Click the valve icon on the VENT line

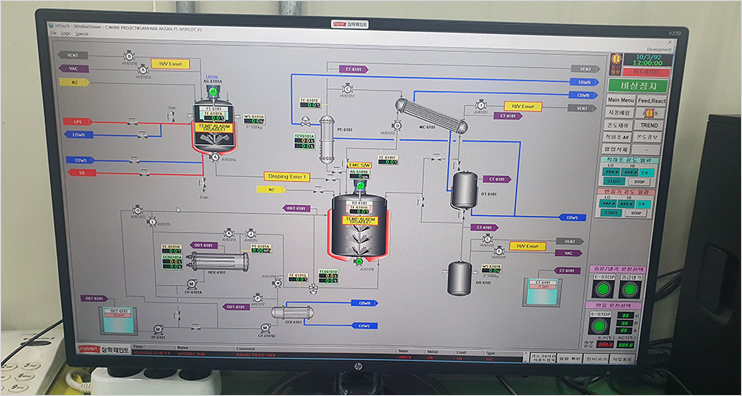click(x=129, y=55)
